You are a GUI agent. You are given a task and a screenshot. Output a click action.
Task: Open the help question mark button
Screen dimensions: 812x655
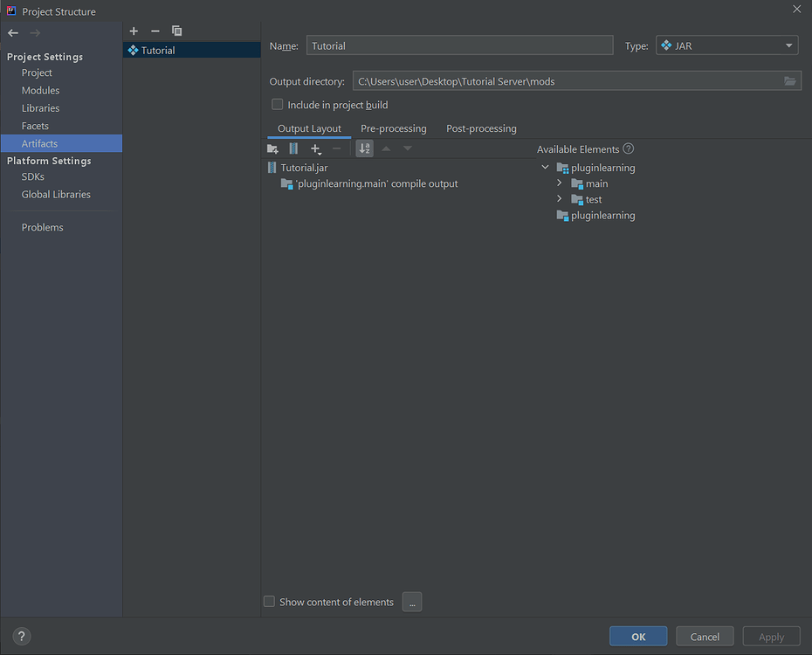click(21, 637)
